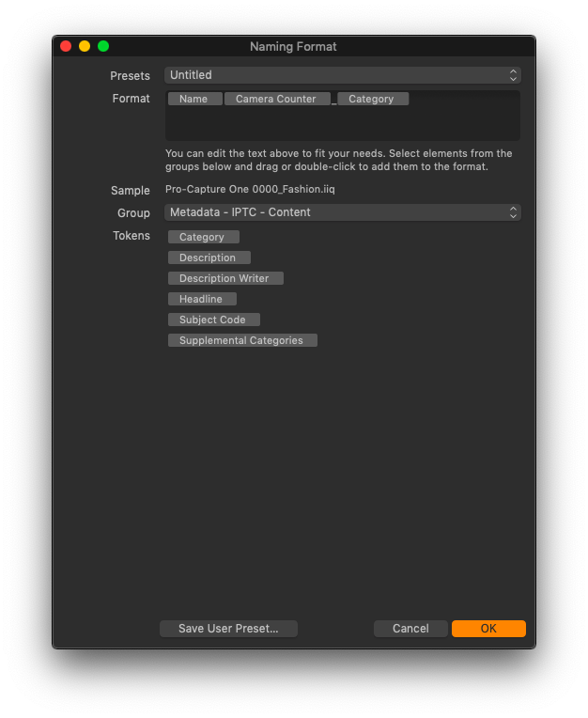The height and width of the screenshot is (718, 588).
Task: Click the Cancel button
Action: coord(410,629)
